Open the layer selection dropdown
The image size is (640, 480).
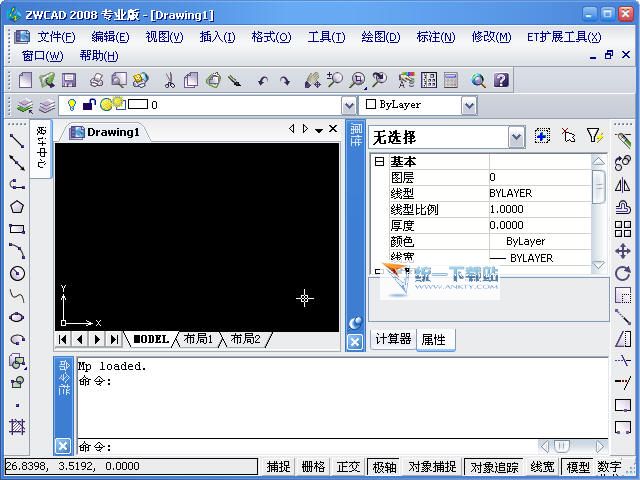coord(349,105)
